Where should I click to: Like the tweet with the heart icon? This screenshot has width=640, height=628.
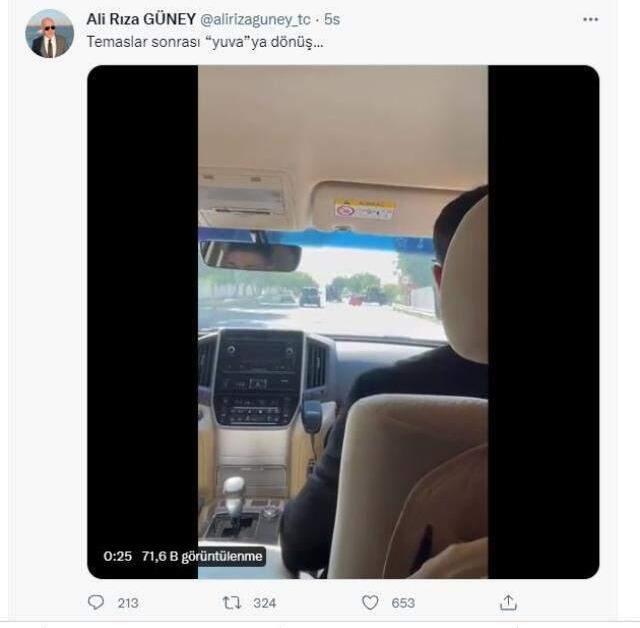pyautogui.click(x=370, y=602)
